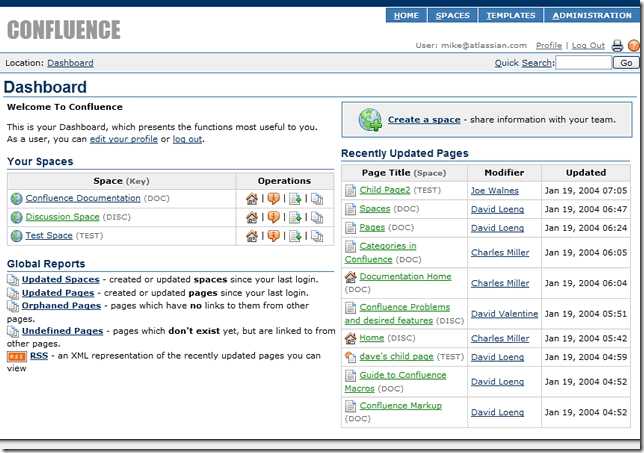Screen dimensions: 644x453
Task: Open the SPACES navigation tab
Action: click(453, 16)
